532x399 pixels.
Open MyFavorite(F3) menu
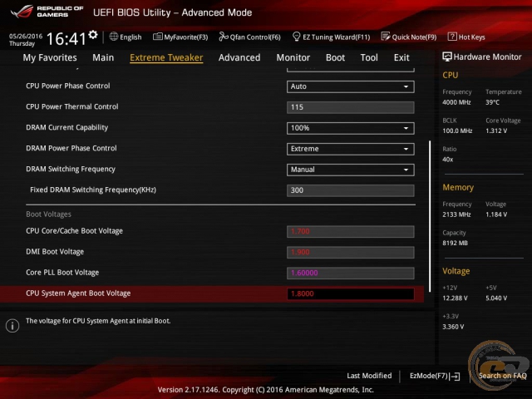coord(180,37)
